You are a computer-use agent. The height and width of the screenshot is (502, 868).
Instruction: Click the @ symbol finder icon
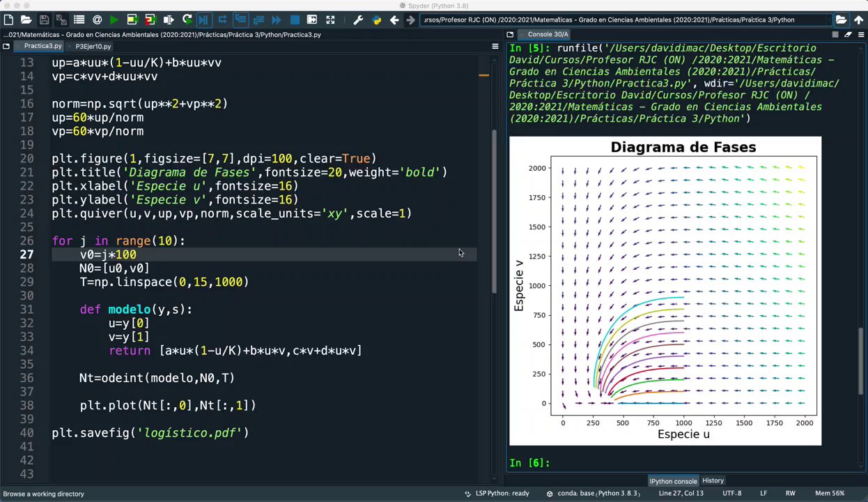[97, 20]
